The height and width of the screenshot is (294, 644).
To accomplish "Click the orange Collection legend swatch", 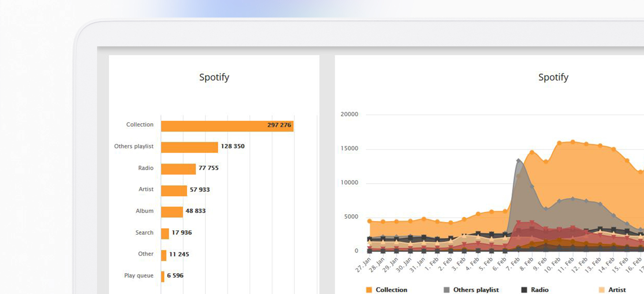I will (369, 290).
